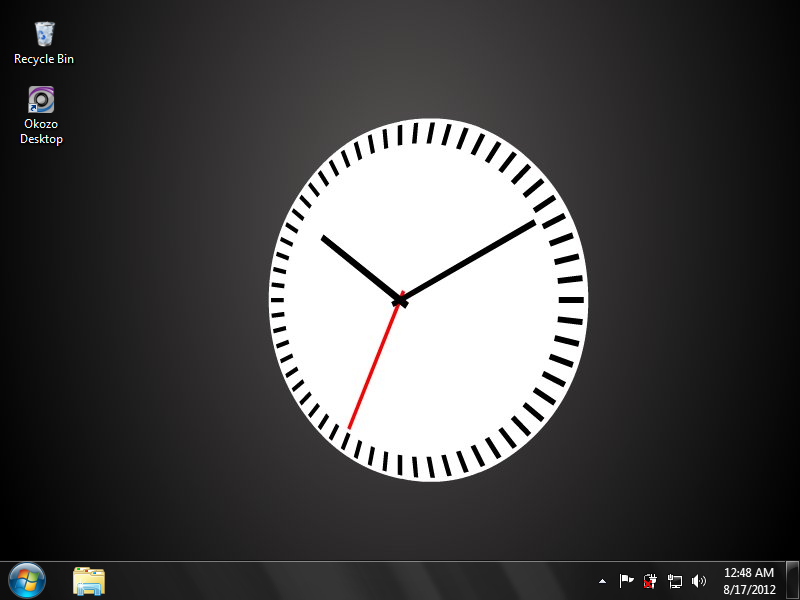Click the clock's long minute hand
Viewport: 800px width, 600px height.
467,261
